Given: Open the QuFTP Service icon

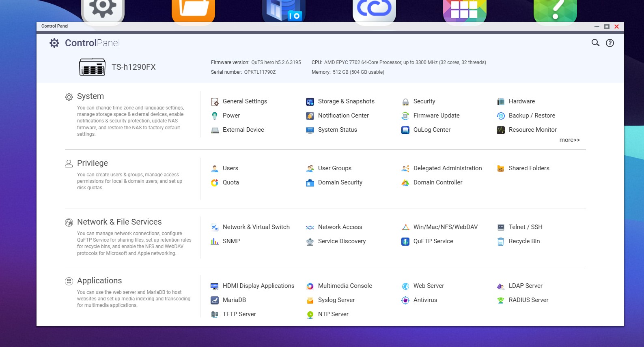Looking at the screenshot, I should point(405,242).
